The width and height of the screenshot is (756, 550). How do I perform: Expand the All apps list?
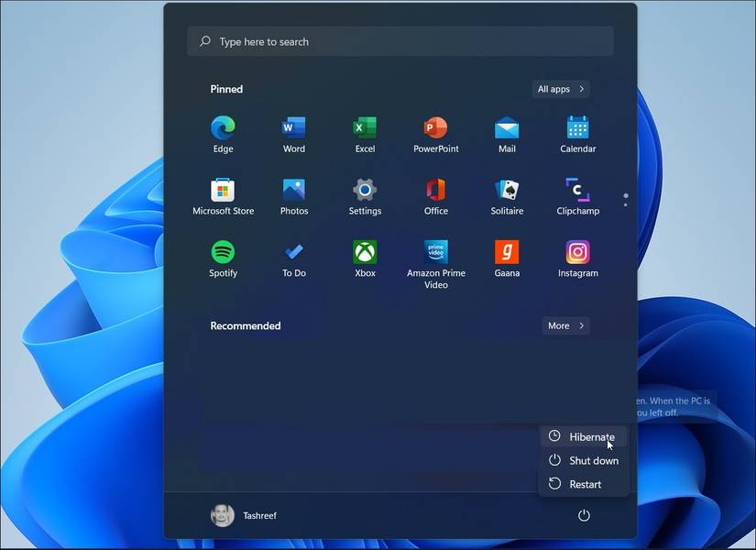[x=561, y=89]
